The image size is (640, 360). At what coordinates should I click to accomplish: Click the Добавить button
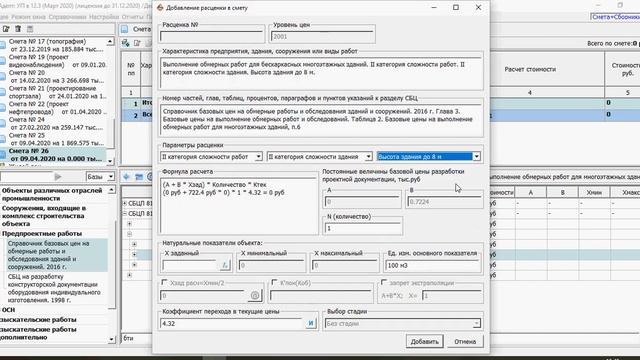pos(424,342)
